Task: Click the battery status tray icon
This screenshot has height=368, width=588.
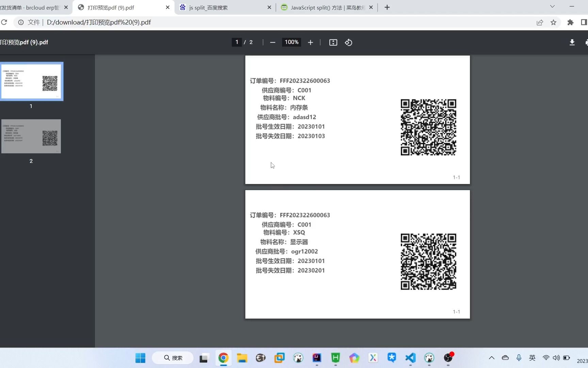Action: coord(567,358)
